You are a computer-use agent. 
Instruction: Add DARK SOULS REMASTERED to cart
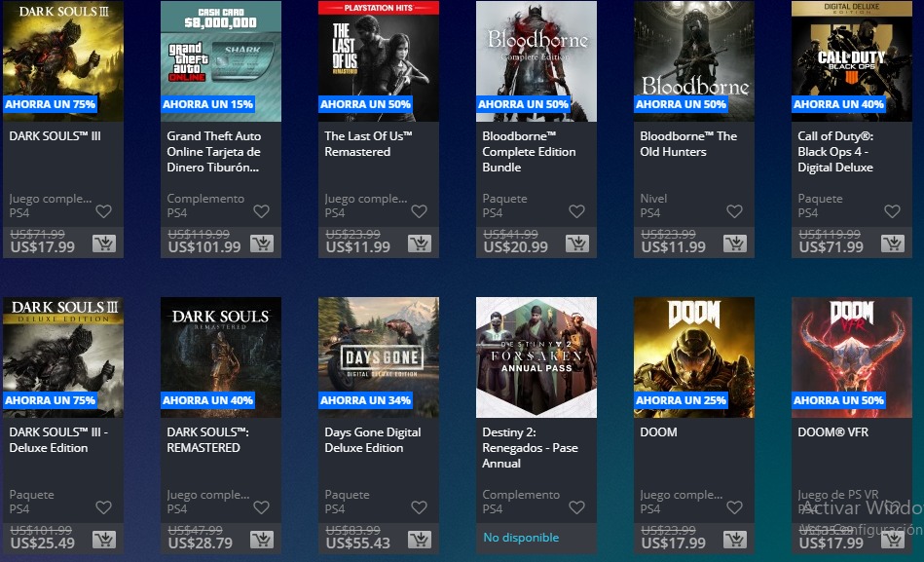coord(262,539)
